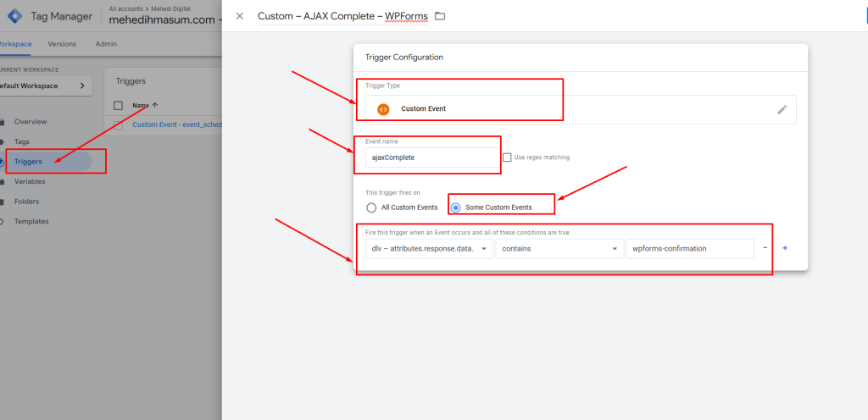Close the trigger editor with the X
The image size is (868, 420).
240,16
